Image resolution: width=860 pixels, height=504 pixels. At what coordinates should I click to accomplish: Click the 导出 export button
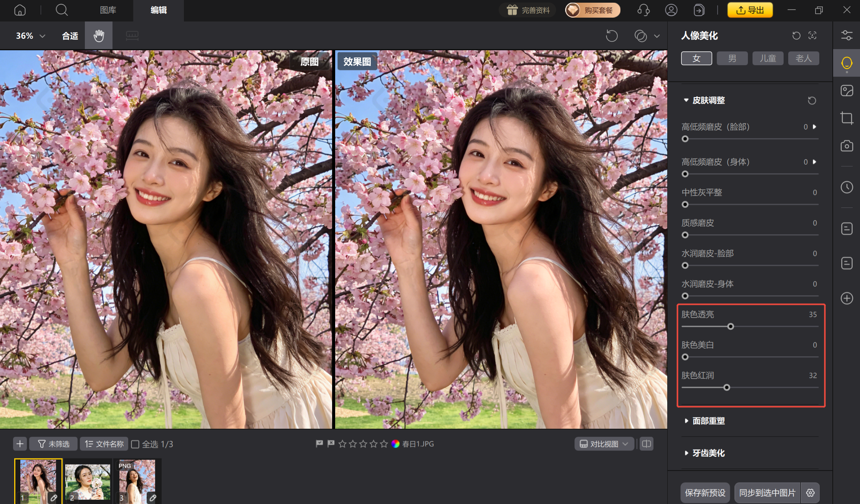[750, 10]
